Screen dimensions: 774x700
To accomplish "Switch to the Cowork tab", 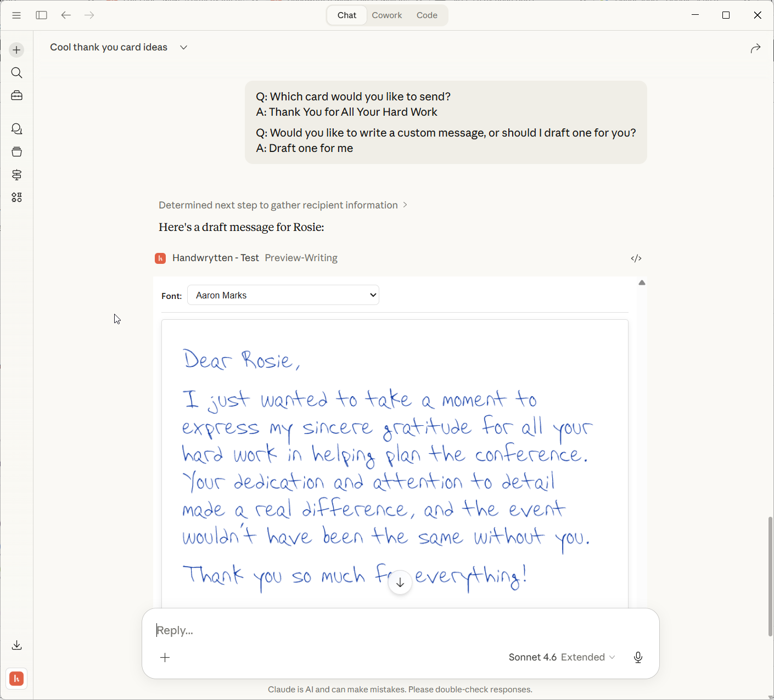I will point(386,15).
